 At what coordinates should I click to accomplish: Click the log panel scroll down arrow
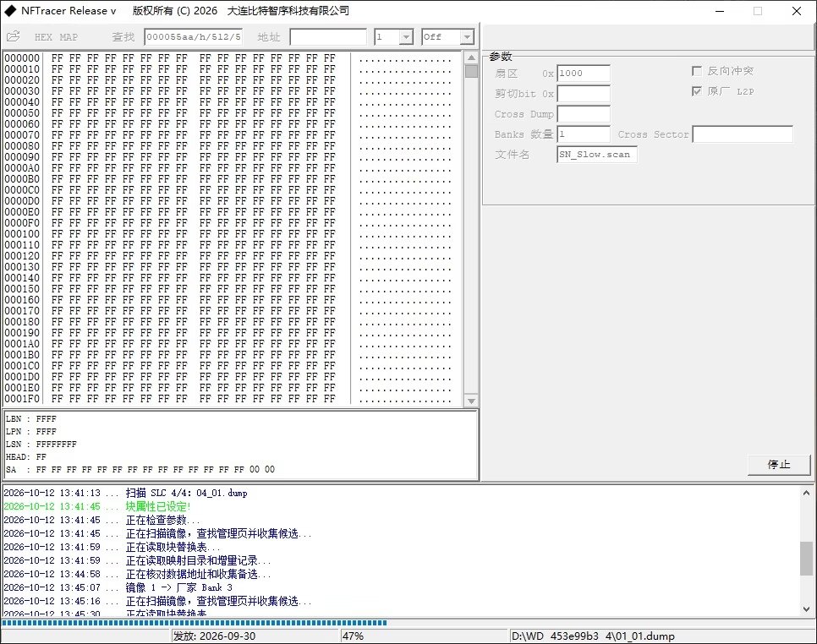[806, 608]
